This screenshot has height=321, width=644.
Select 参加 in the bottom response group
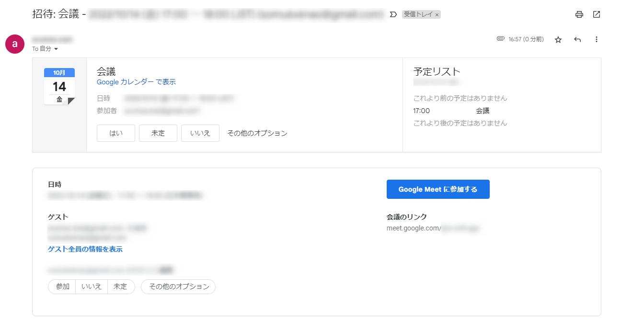(62, 287)
